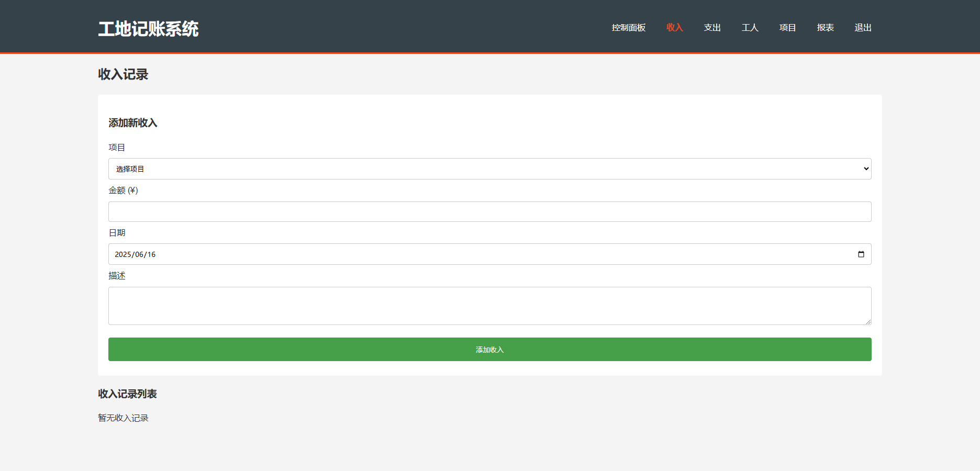Click into the 描述 description text area
The image size is (980, 471).
pyautogui.click(x=489, y=306)
